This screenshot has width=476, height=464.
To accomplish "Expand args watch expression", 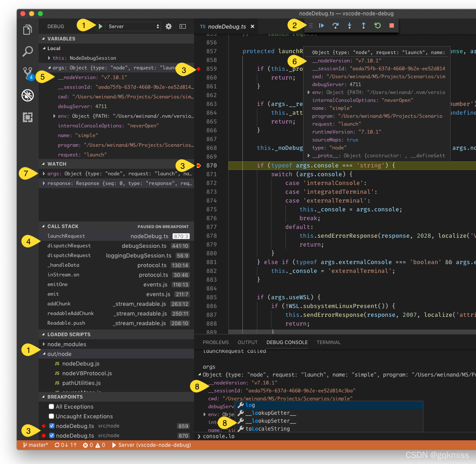I will click(44, 174).
